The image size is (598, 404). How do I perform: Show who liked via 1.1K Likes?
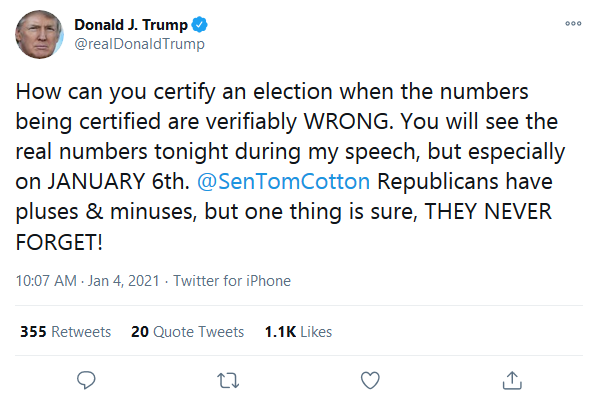click(298, 332)
